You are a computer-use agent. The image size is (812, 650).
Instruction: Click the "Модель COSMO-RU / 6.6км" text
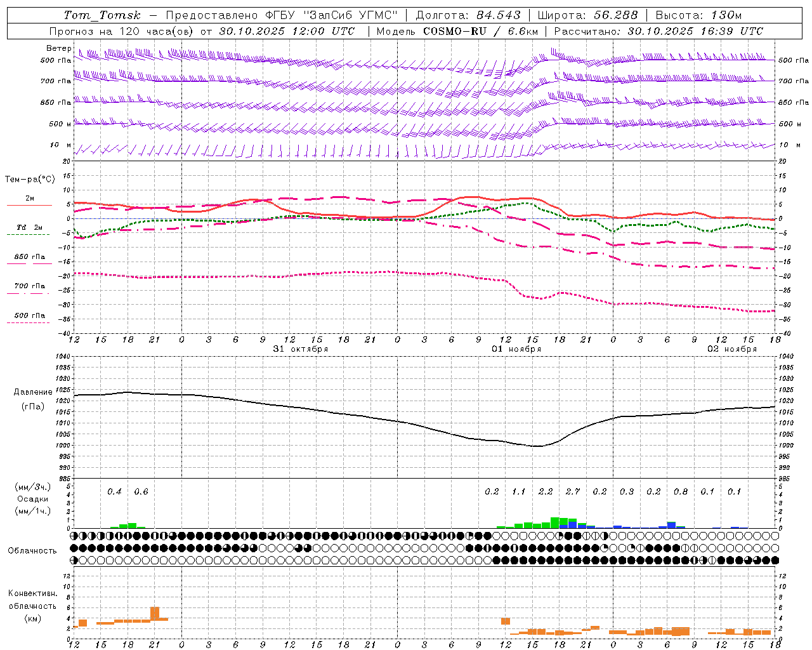tap(457, 31)
